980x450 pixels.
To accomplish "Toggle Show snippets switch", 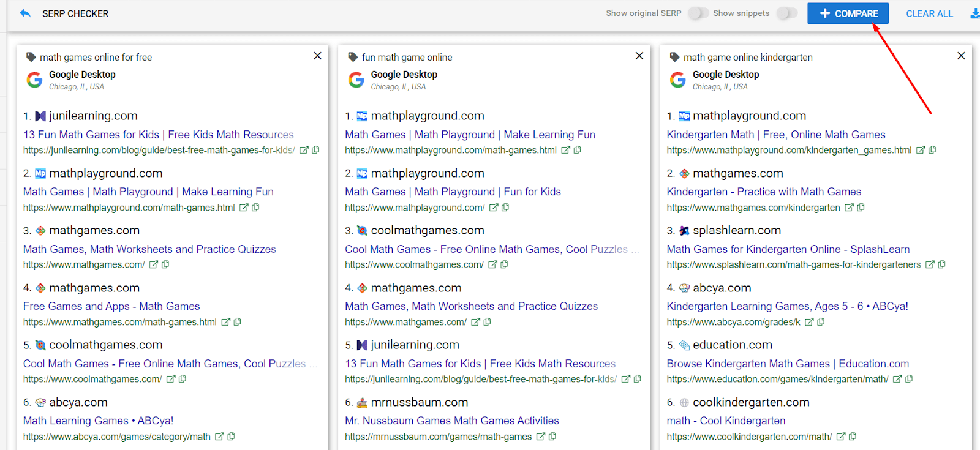I will click(x=787, y=13).
